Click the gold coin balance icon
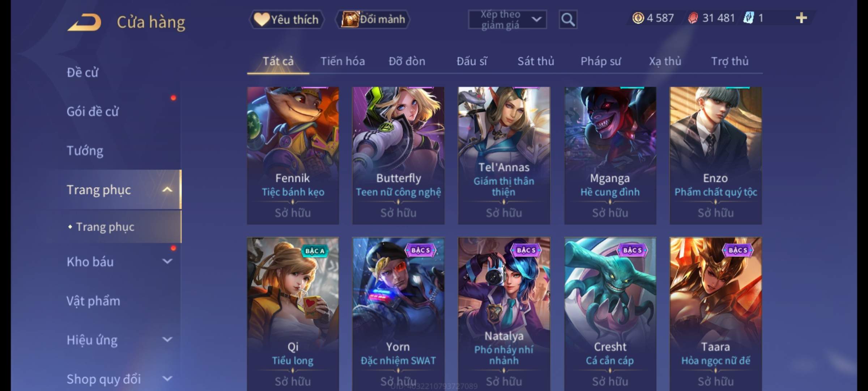868x391 pixels. pyautogui.click(x=638, y=18)
